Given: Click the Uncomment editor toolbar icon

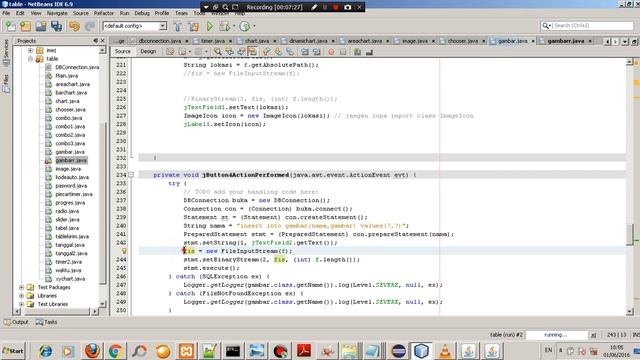Looking at the screenshot, I should [369, 52].
